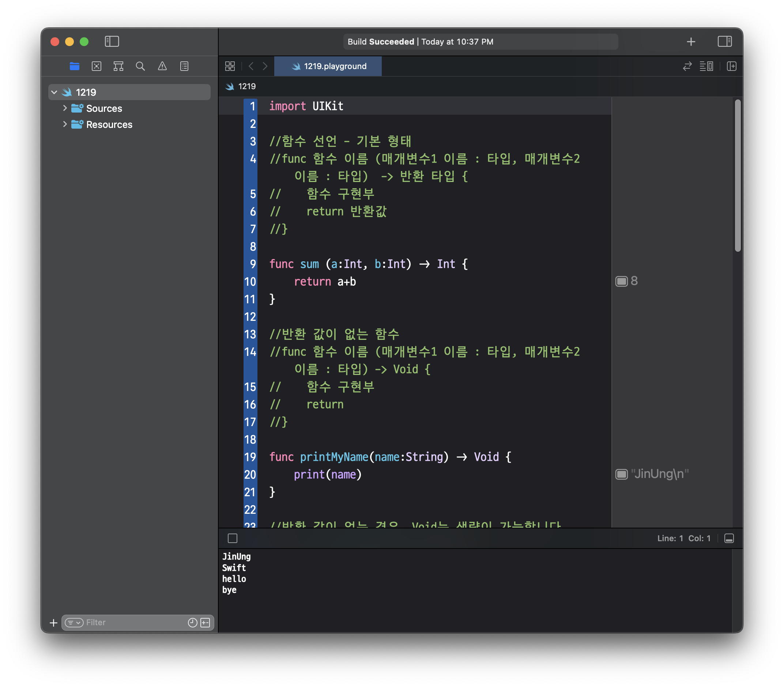Click the return a+b line
This screenshot has width=784, height=687.
[x=324, y=282]
